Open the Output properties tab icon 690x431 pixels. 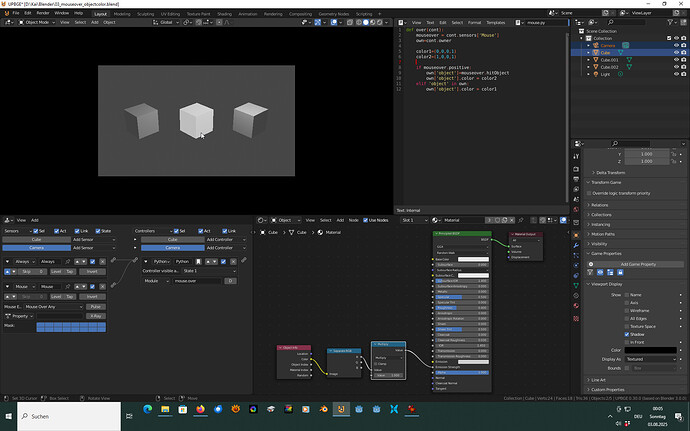576,179
